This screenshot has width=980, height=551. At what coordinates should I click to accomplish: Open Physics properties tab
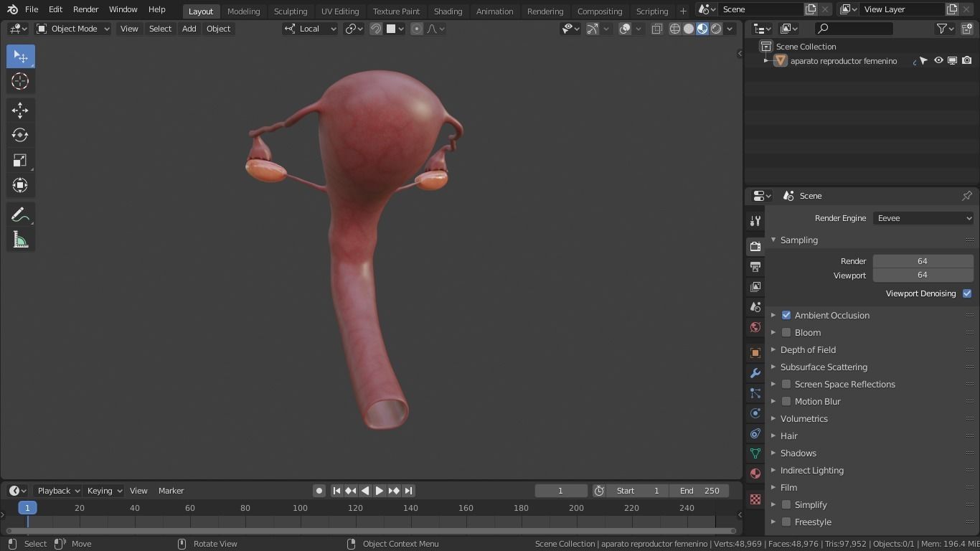pyautogui.click(x=755, y=413)
